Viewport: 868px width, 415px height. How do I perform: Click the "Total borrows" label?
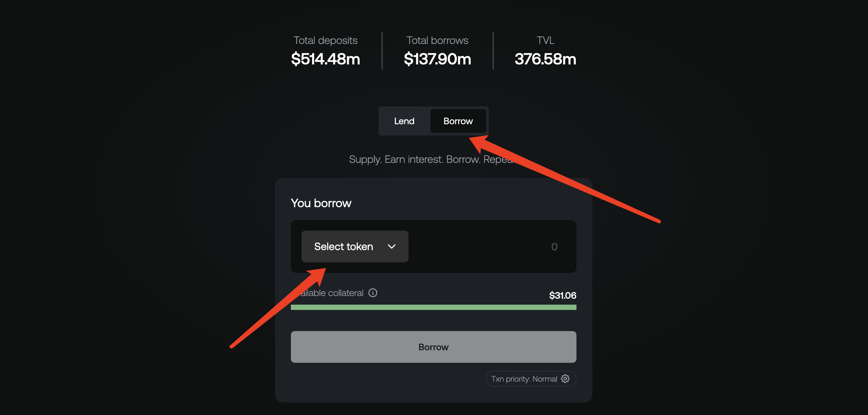coord(437,40)
